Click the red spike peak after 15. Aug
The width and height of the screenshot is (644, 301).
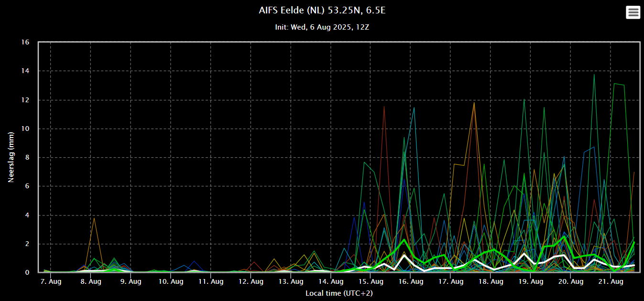(384, 107)
